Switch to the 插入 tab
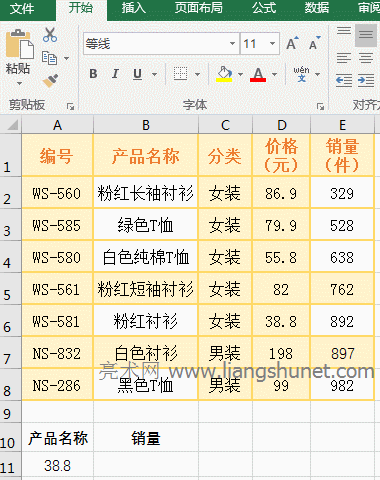 [134, 8]
